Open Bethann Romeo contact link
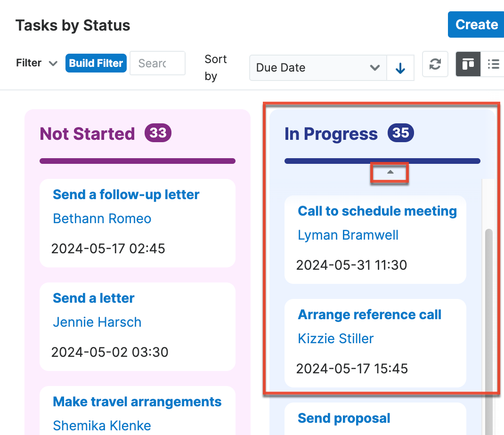Screen dimensions: 504x435 pos(102,218)
